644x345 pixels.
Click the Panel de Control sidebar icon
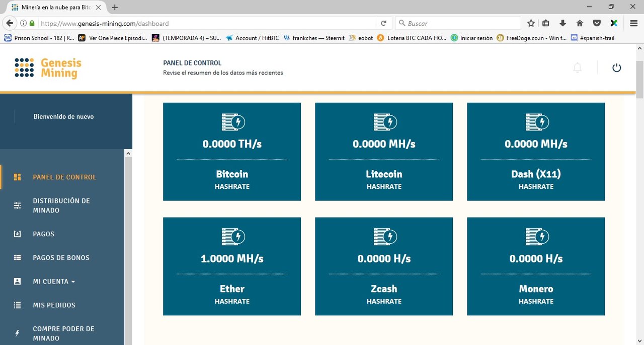[18, 177]
